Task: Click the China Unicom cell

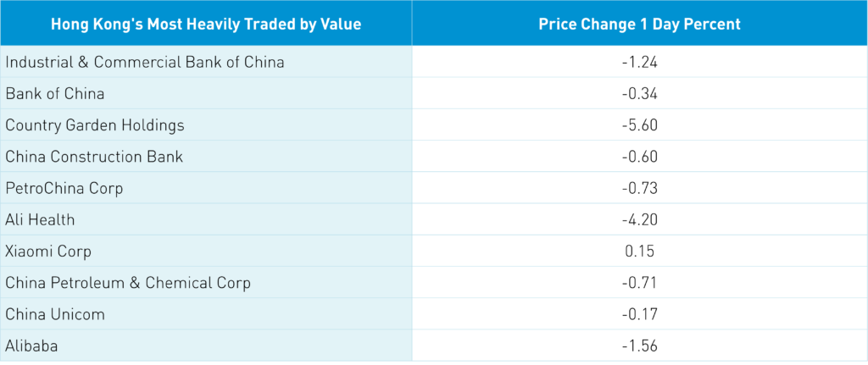Action: (55, 314)
